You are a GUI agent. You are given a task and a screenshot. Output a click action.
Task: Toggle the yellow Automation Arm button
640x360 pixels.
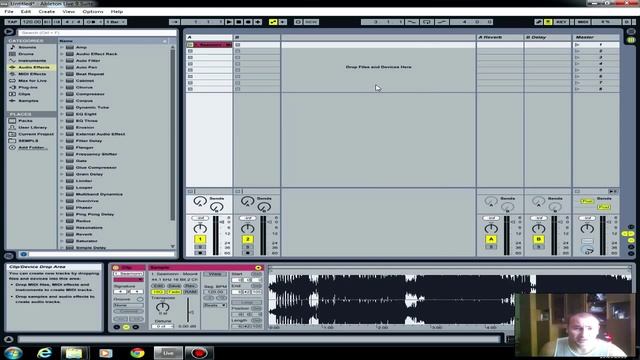click(x=273, y=22)
